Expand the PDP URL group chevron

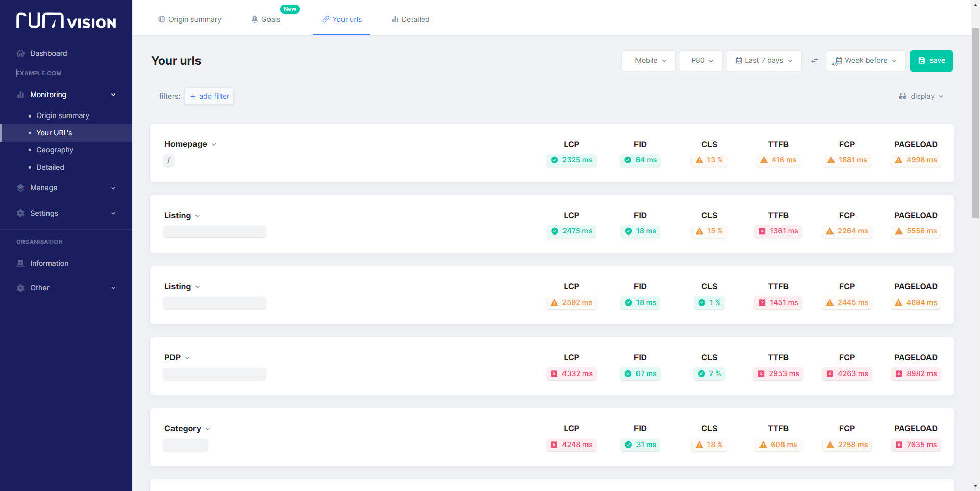187,358
